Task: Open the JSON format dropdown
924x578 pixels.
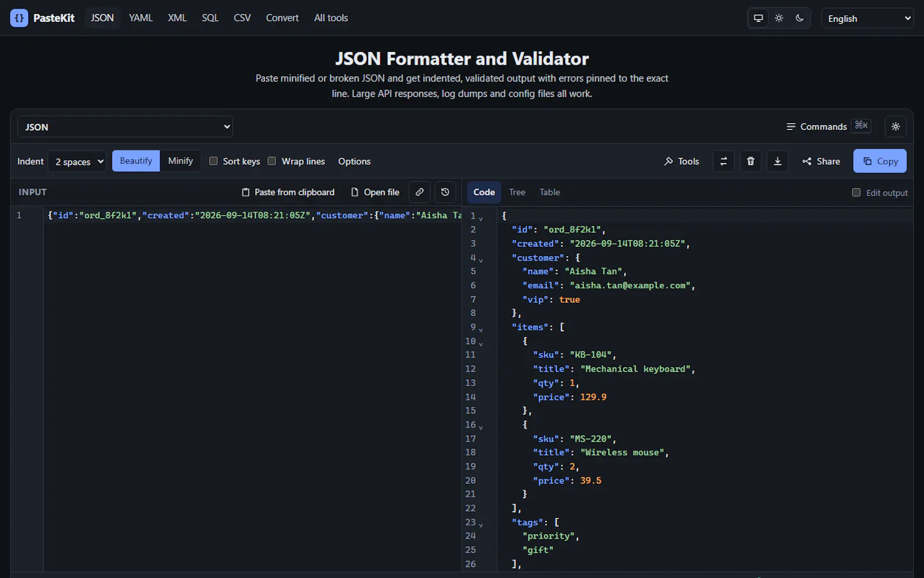Action: coord(125,127)
